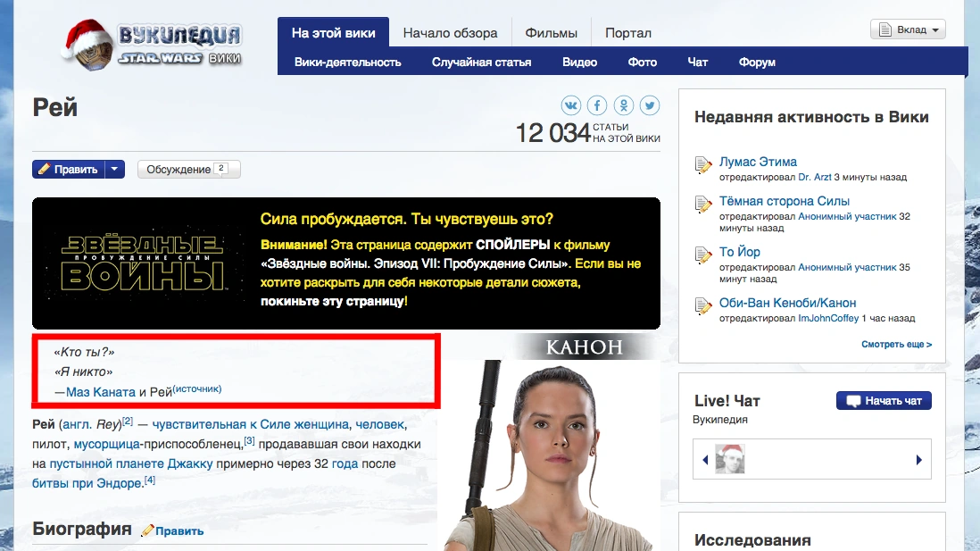Share the page on Odnoklassniki
980x551 pixels.
click(x=624, y=105)
